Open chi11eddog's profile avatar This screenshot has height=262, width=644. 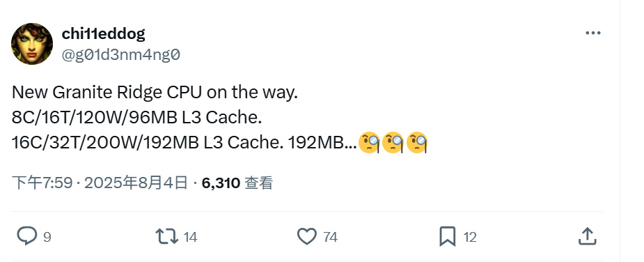(32, 44)
